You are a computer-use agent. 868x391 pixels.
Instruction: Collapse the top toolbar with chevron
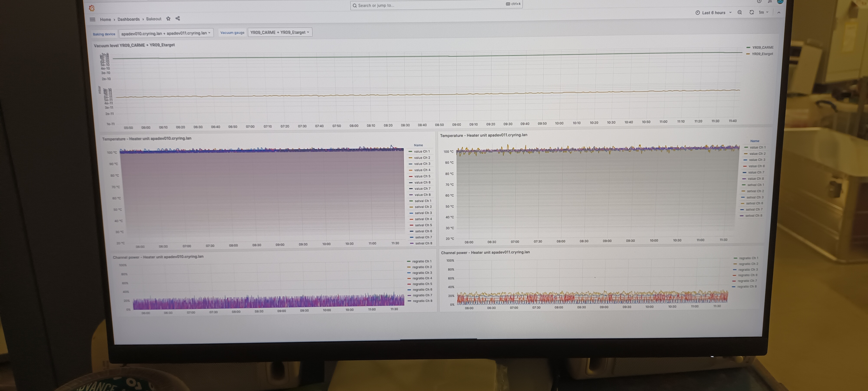tap(779, 12)
